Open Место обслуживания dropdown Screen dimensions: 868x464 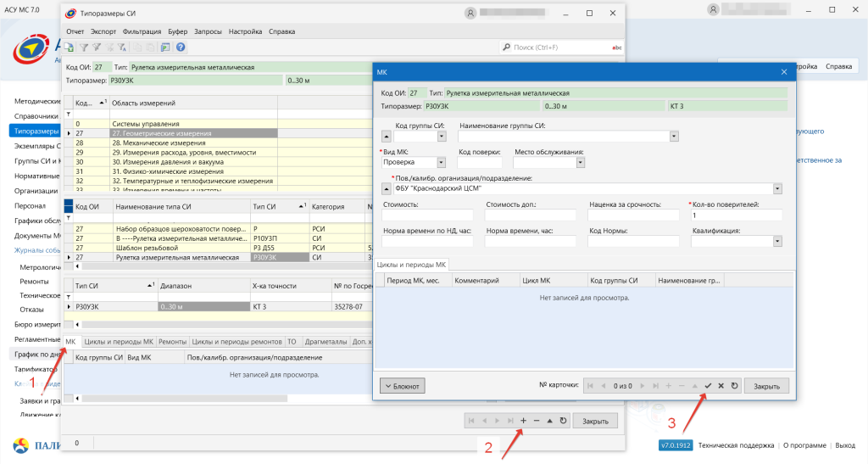coord(580,163)
